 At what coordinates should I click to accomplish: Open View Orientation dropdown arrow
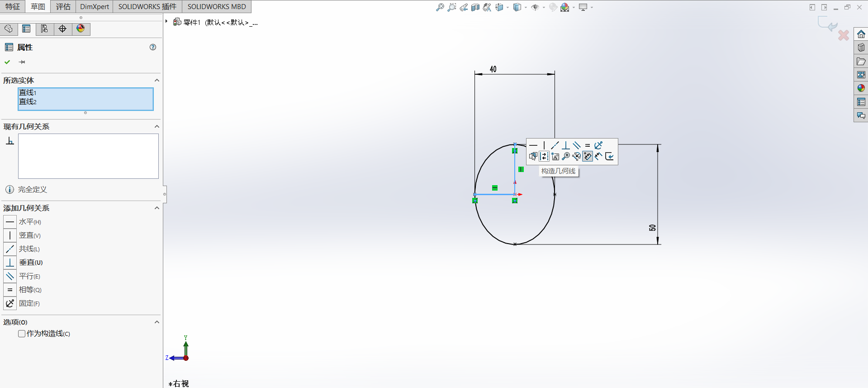pos(508,8)
